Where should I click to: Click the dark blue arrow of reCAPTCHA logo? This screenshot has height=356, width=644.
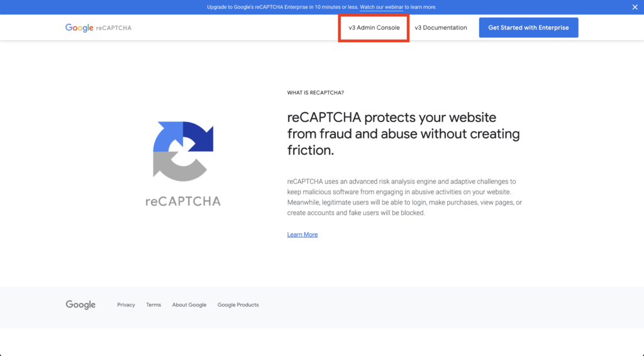(199, 135)
